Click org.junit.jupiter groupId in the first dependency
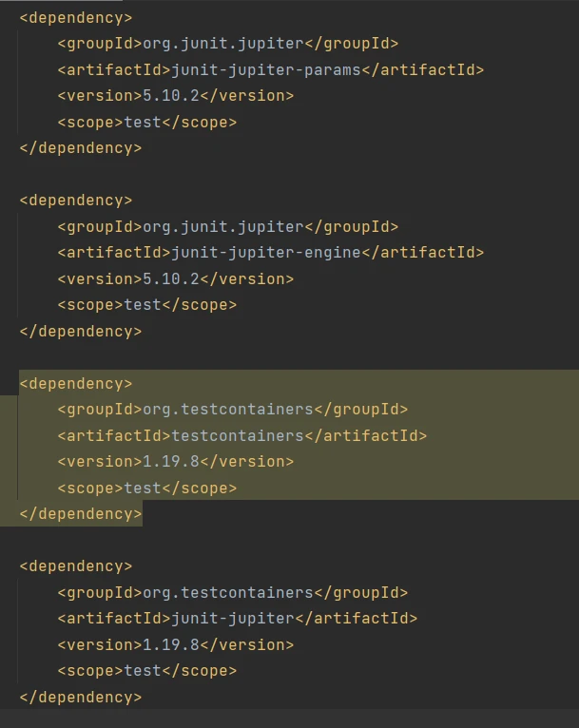Screen dimensions: 579x728 tap(222, 43)
